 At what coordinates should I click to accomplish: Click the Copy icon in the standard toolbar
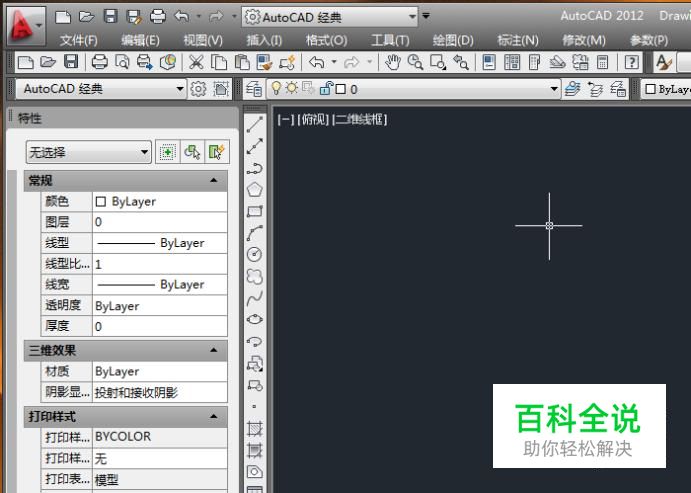click(x=219, y=62)
